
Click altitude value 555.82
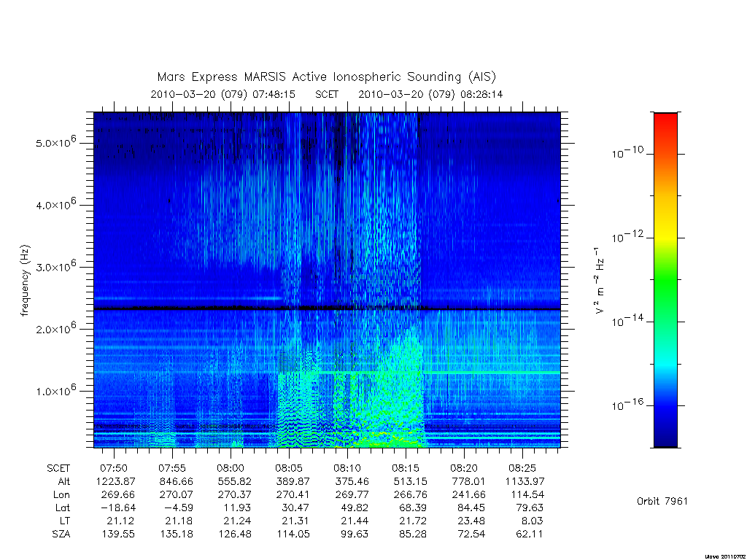[234, 481]
